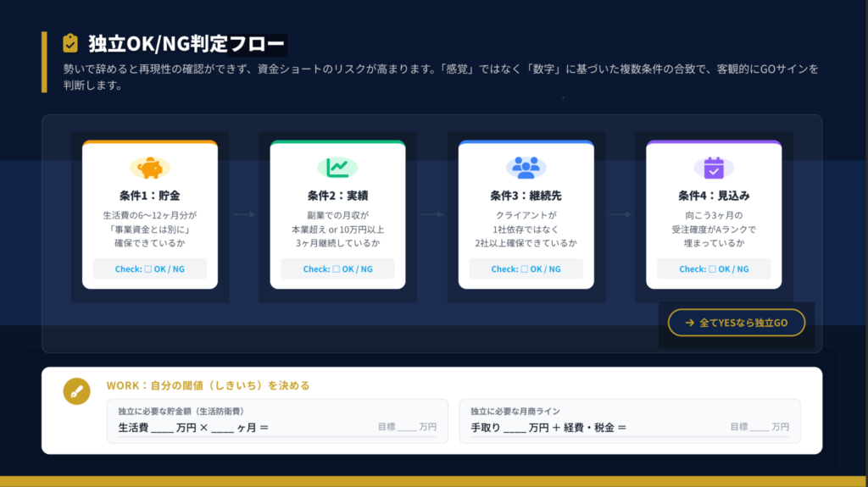
Task: Click the WORK：自分の閾値 heading text
Action: pos(208,385)
